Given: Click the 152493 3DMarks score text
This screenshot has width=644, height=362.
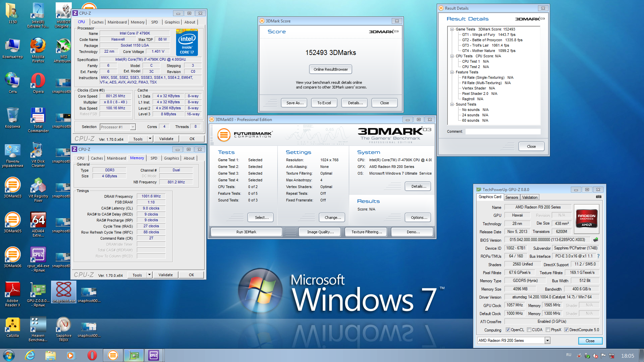Looking at the screenshot, I should [330, 53].
